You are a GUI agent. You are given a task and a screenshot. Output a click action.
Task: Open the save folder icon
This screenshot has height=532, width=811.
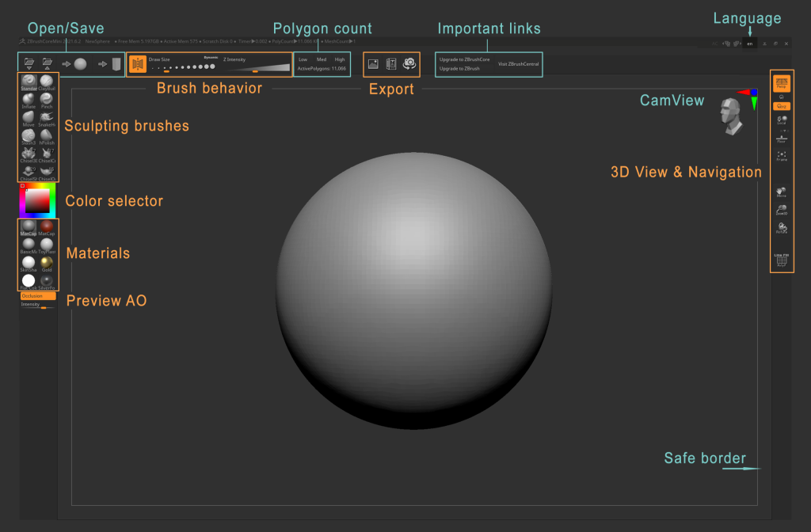(x=47, y=64)
